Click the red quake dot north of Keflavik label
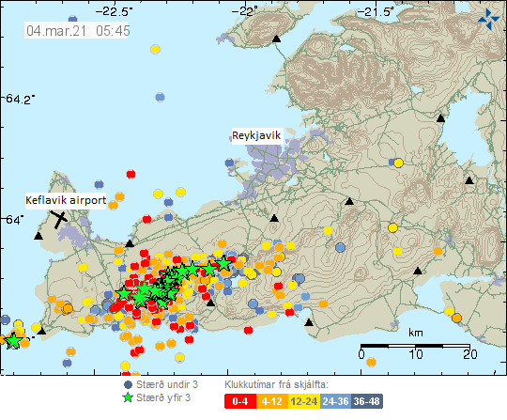Screen dimensions: 507x420 coord(131,174)
